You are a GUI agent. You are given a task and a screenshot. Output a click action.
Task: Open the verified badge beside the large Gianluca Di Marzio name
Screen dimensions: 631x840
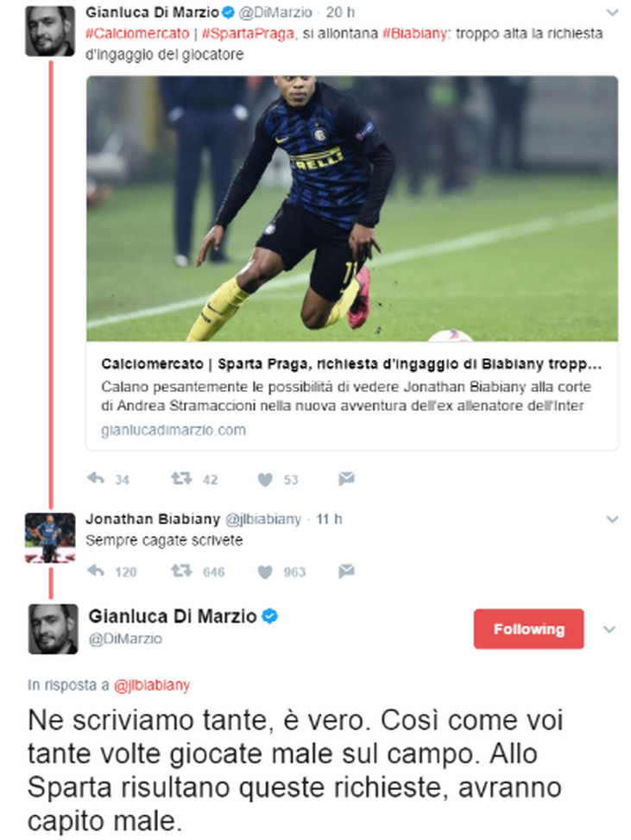pos(269,616)
